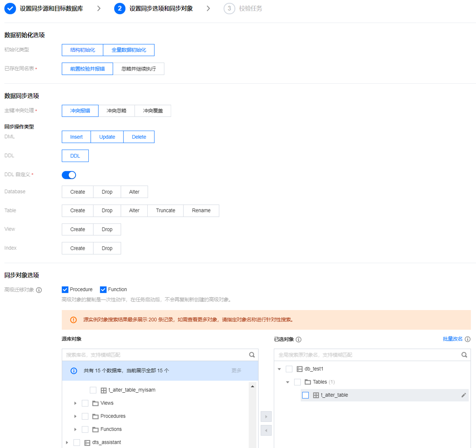Click the table icon for t_alter_table_myisam
The image size is (476, 448).
pos(103,390)
